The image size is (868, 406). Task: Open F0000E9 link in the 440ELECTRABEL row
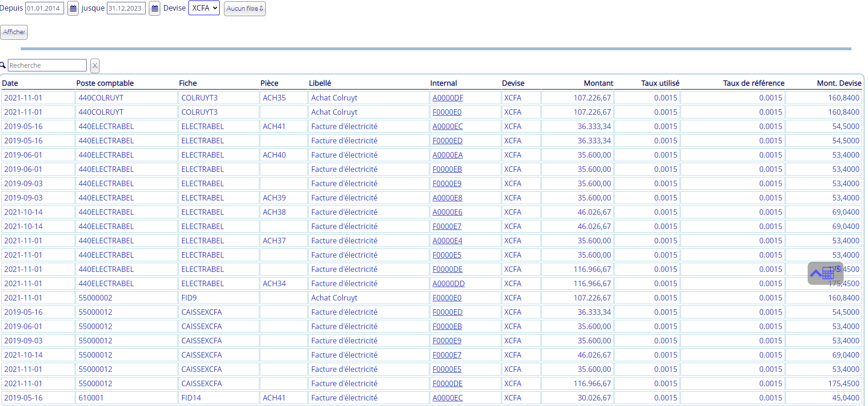(x=447, y=183)
